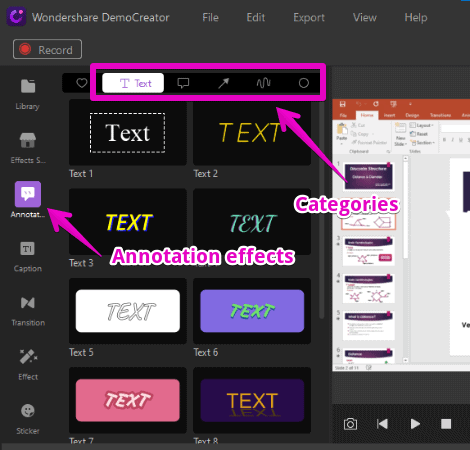Select the sketch squiggle annotation category

coord(263,83)
